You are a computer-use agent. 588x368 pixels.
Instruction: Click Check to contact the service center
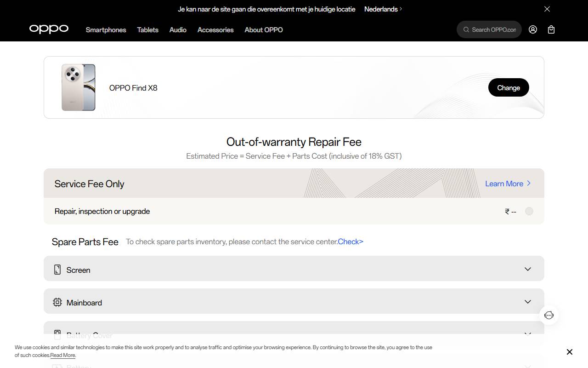tap(350, 241)
